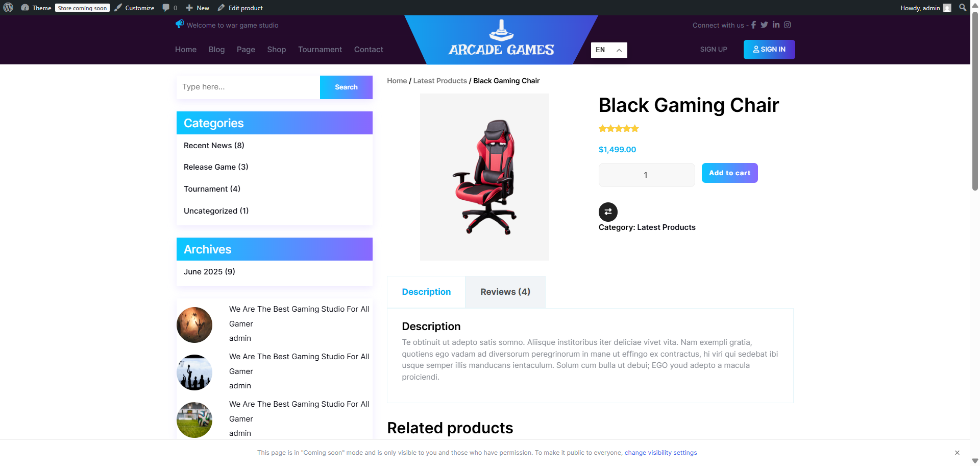Open the Twitter social icon
This screenshot has width=980, height=466.
764,25
